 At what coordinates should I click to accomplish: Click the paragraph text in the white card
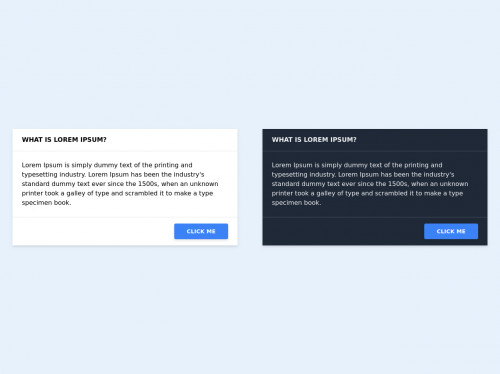click(120, 184)
